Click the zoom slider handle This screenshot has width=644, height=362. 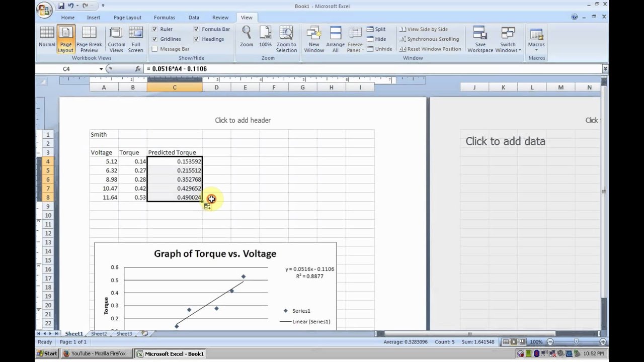pyautogui.click(x=576, y=342)
